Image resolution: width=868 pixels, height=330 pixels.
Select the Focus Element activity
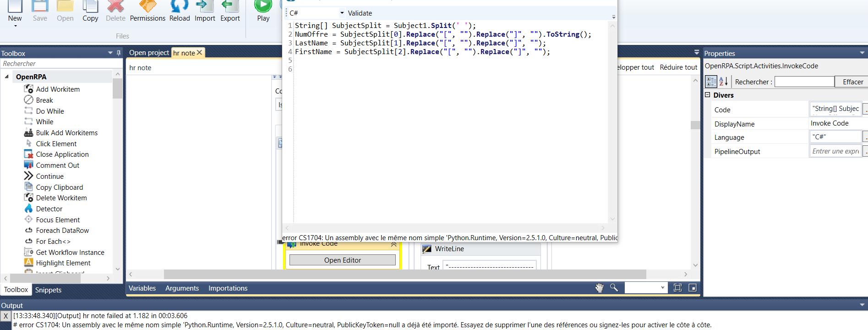[58, 220]
